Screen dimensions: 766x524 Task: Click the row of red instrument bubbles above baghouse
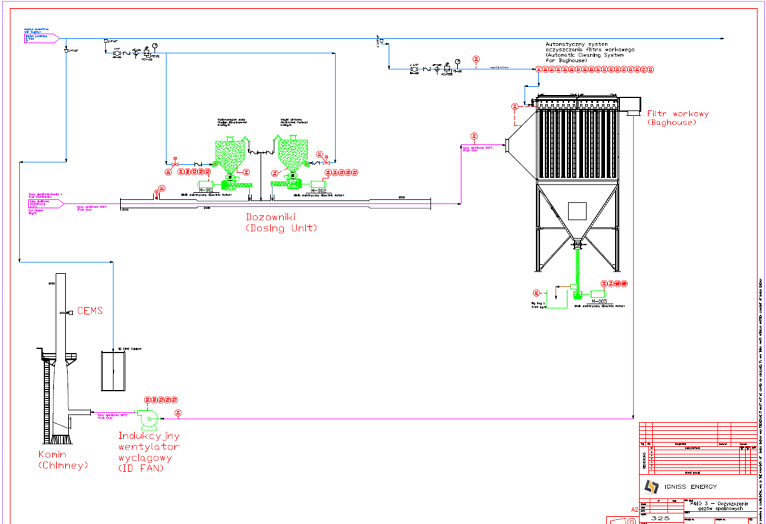[595, 69]
